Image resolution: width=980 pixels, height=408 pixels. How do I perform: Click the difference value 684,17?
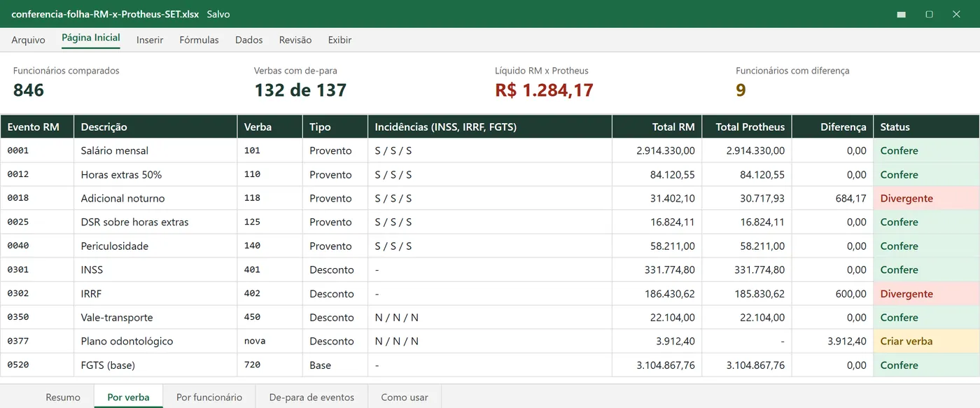[x=833, y=198]
